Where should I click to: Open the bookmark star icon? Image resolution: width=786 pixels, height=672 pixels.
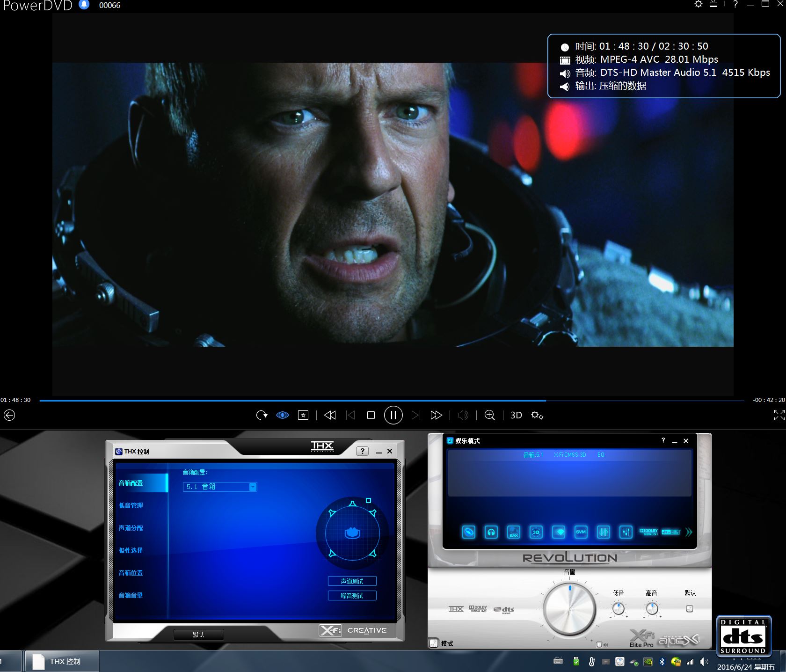click(x=303, y=415)
